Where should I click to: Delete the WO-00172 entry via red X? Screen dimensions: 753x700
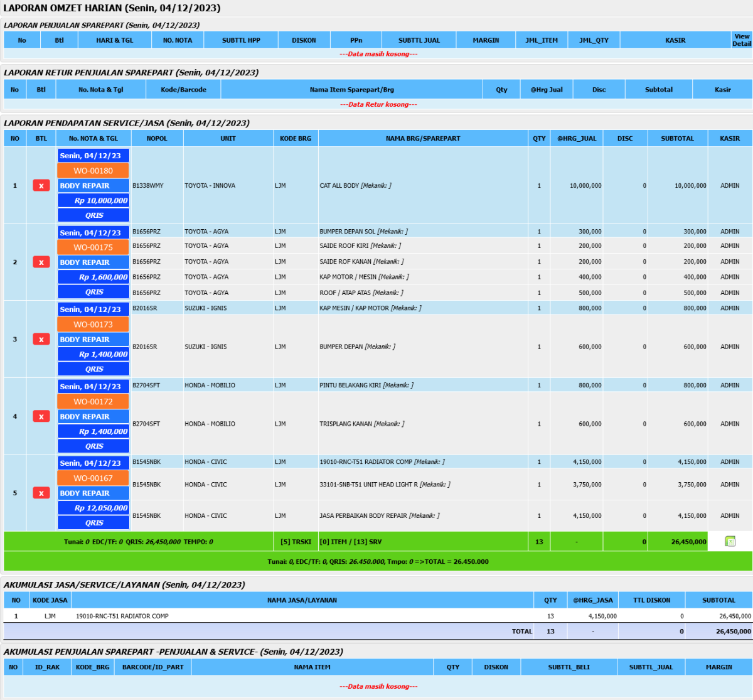[x=41, y=417]
